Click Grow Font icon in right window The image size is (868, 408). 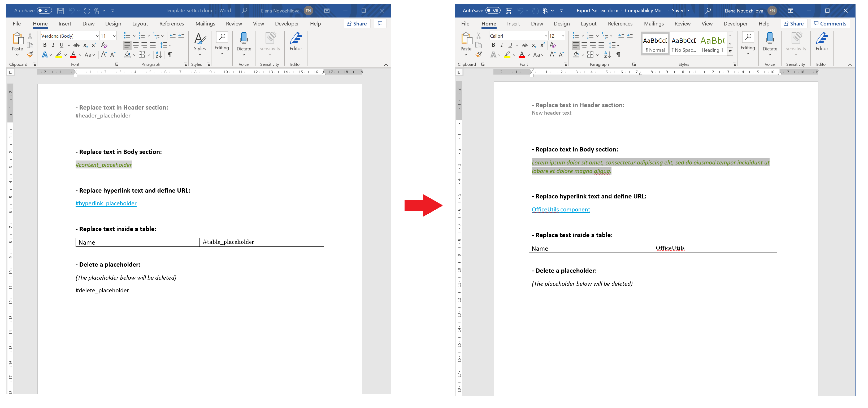553,54
